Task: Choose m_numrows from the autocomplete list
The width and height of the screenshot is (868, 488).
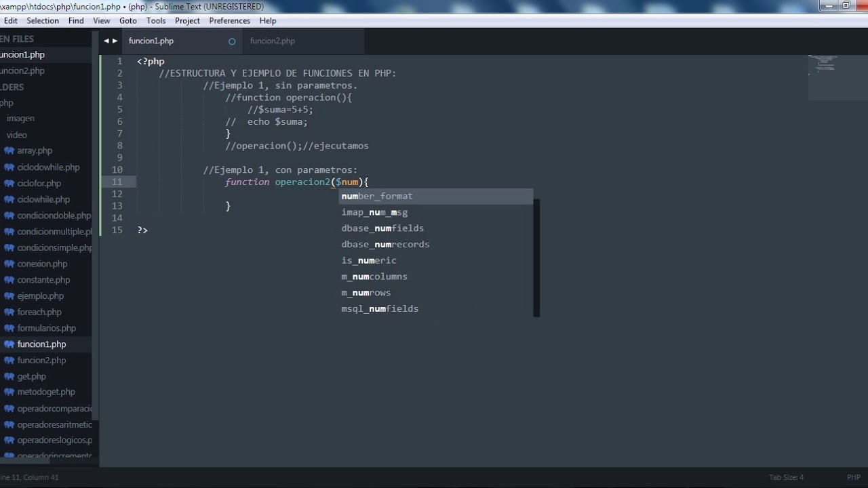Action: pos(435,293)
